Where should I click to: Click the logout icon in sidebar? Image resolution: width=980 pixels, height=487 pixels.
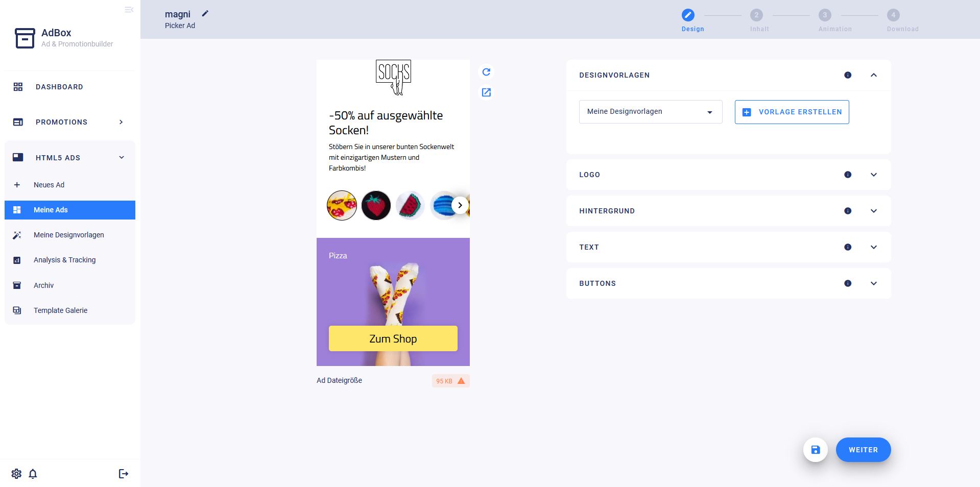(x=124, y=474)
